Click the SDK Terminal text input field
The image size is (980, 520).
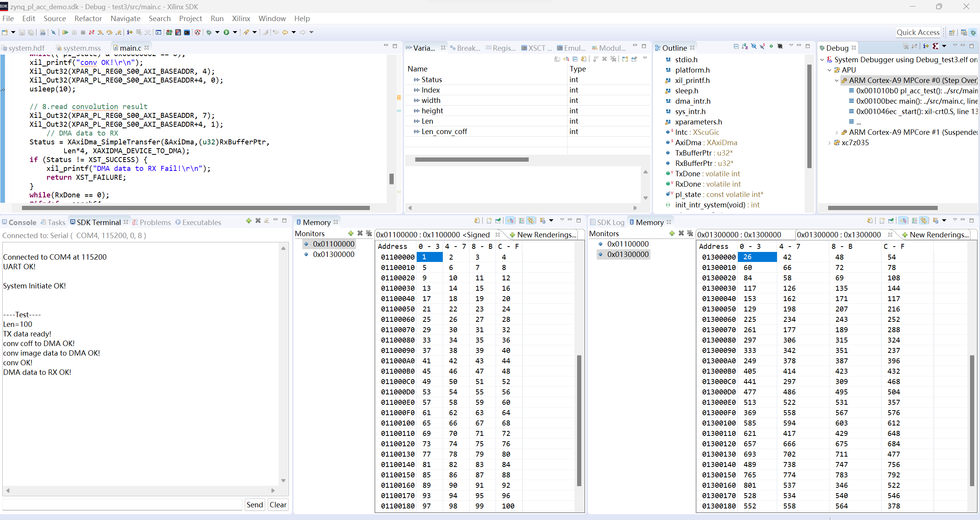pos(122,505)
